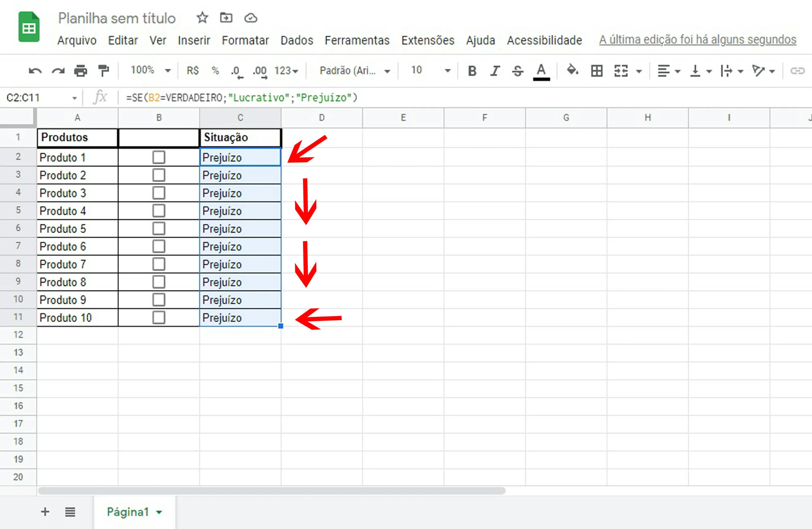Open the Padrão (Ari... font dropdown
812x529 pixels.
pyautogui.click(x=355, y=71)
